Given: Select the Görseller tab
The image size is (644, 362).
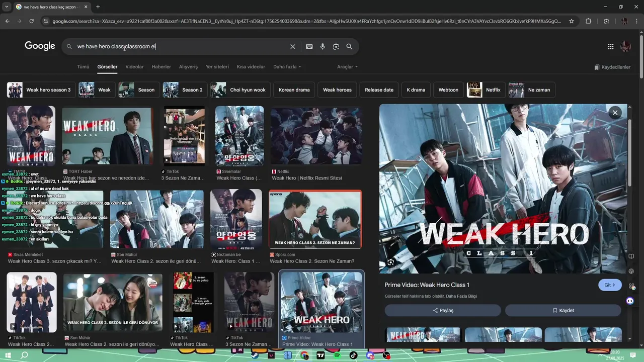Looking at the screenshot, I should point(107,67).
